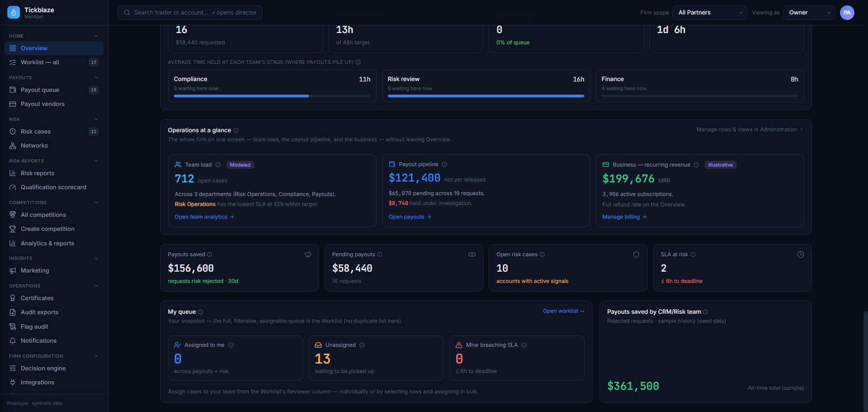The height and width of the screenshot is (412, 868).
Task: Go to Overview in the sidebar
Action: coord(54,48)
